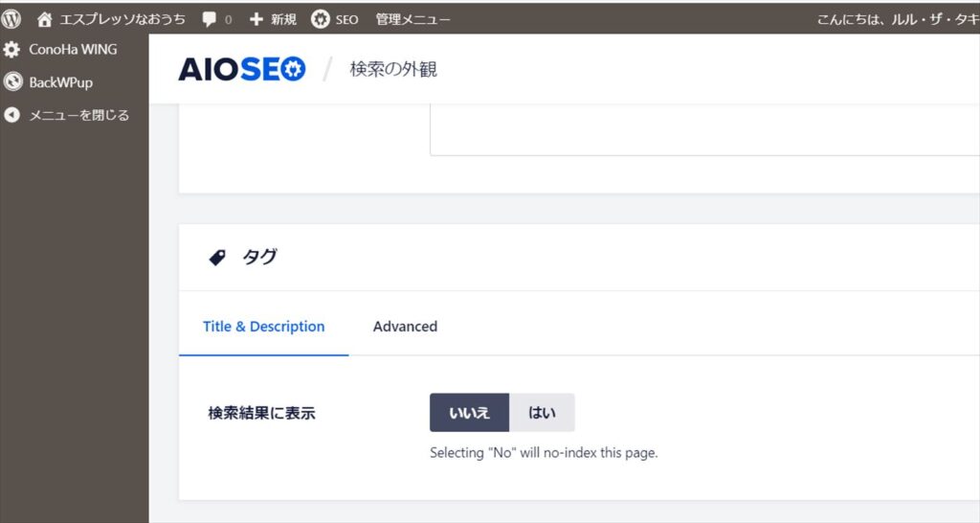Viewport: 980px width, 523px height.
Task: Open the 管理メニュー admin bar menu
Action: click(x=412, y=19)
